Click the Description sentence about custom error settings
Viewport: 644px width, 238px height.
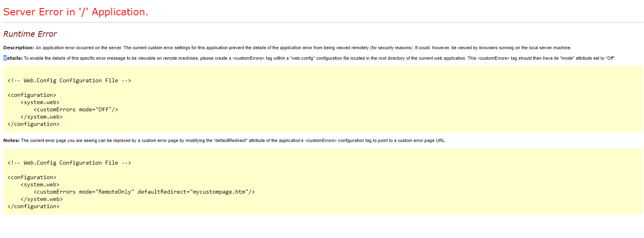click(x=304, y=48)
